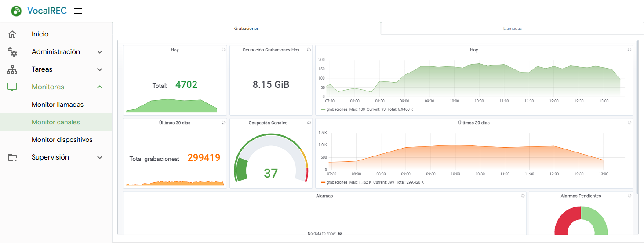
Task: Expand the Tareas menu chevron
Action: [100, 69]
